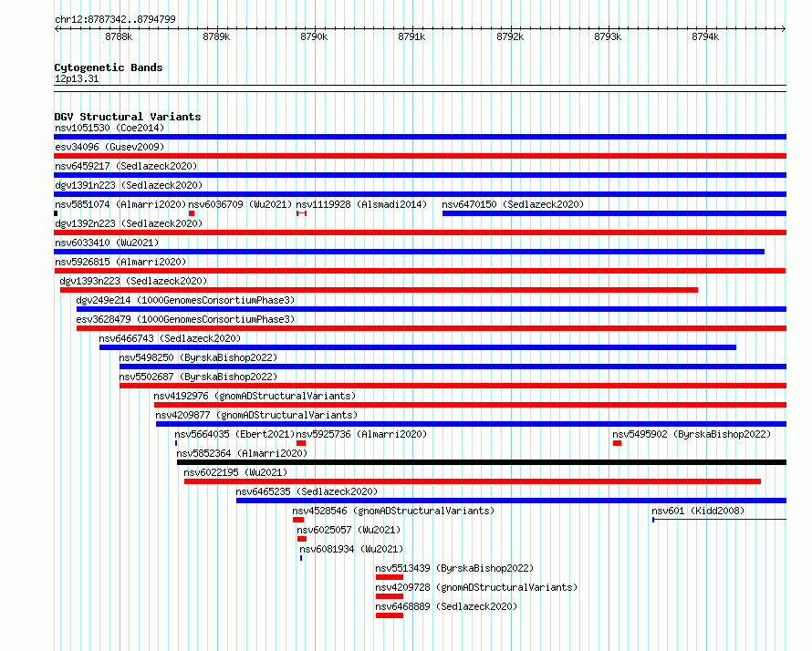Open the nsv6025057 (Wu2021) label

[x=349, y=530]
